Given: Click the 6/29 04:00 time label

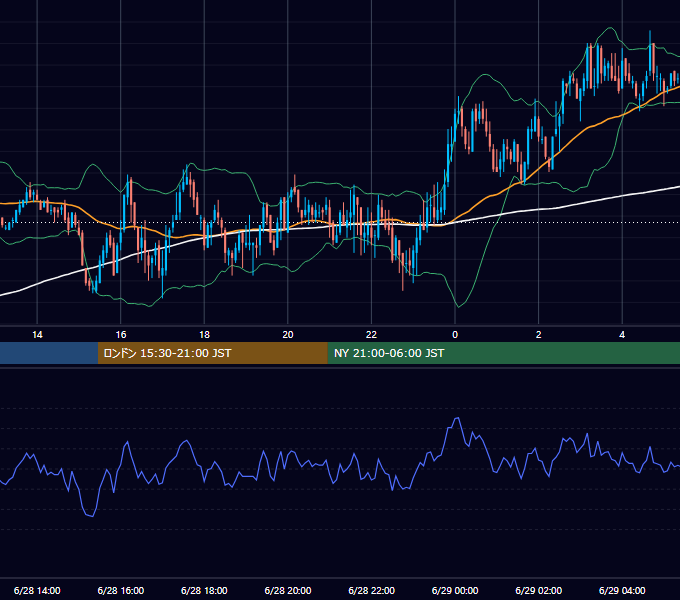Looking at the screenshot, I should click(622, 590).
